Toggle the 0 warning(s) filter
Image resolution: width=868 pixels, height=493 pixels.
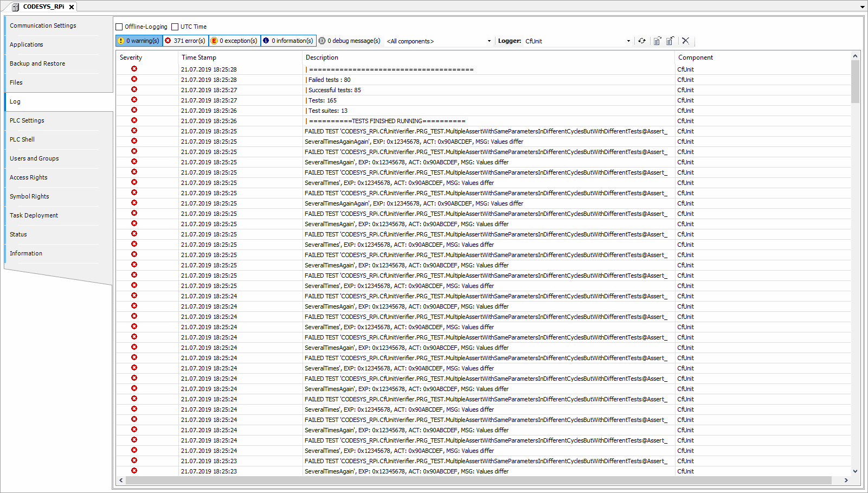(139, 41)
